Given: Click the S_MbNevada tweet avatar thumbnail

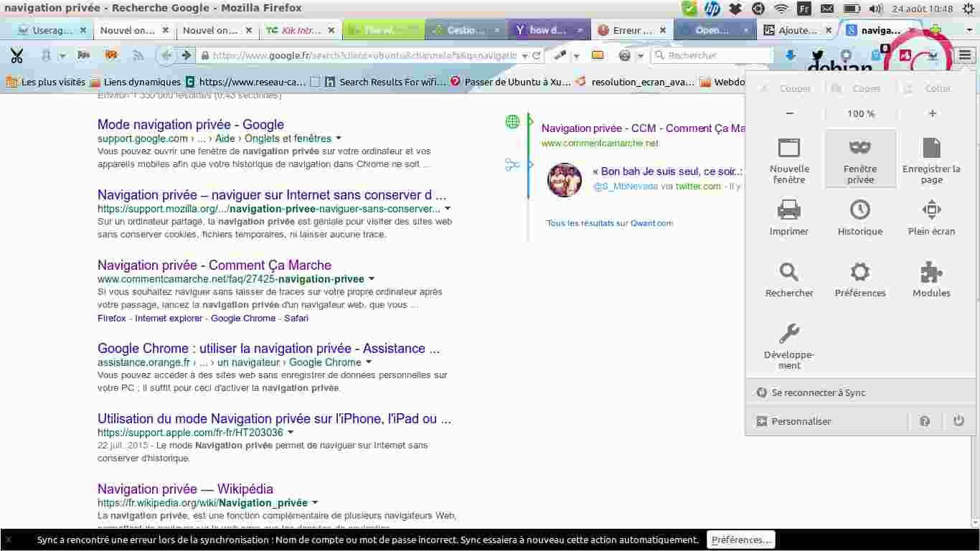Looking at the screenshot, I should 565,179.
